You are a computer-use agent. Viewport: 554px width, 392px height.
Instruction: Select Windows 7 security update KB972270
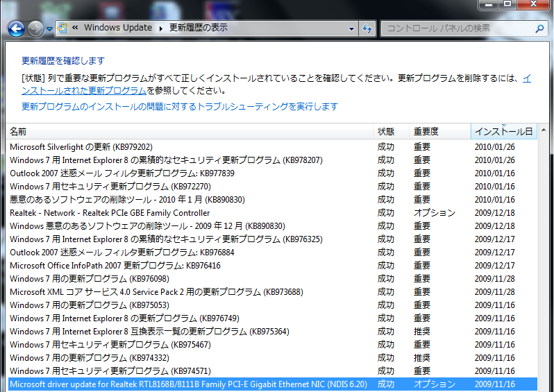(x=272, y=186)
